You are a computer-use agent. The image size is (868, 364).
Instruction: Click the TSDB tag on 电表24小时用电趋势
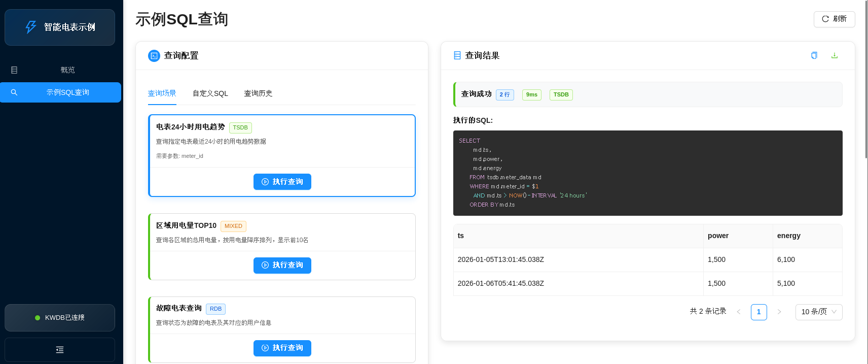240,127
